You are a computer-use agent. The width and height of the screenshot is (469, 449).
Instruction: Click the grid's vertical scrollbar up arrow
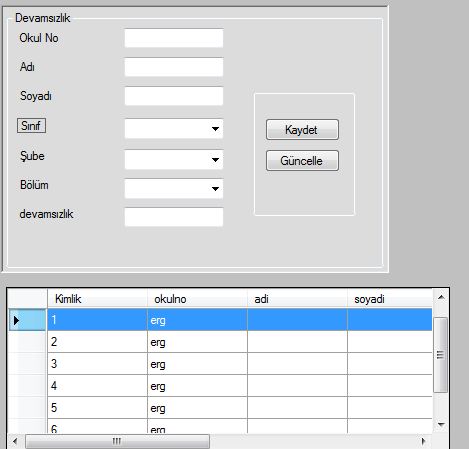[x=441, y=297]
